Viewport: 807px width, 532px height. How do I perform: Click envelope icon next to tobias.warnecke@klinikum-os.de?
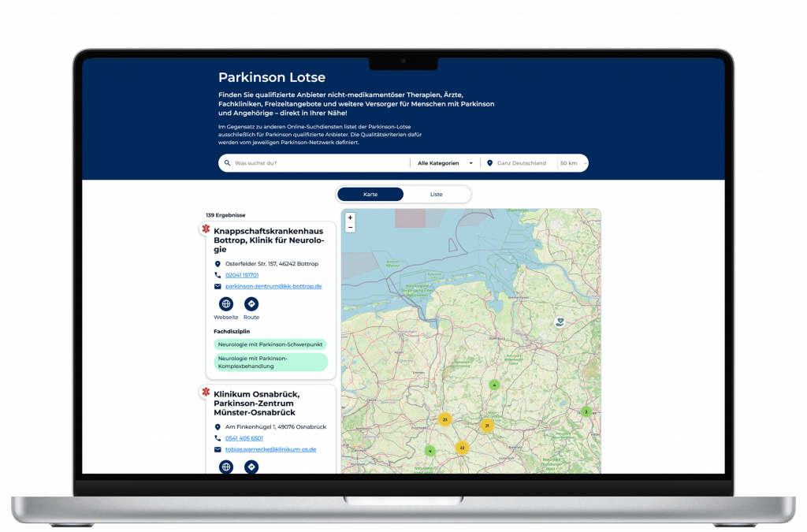pos(218,450)
